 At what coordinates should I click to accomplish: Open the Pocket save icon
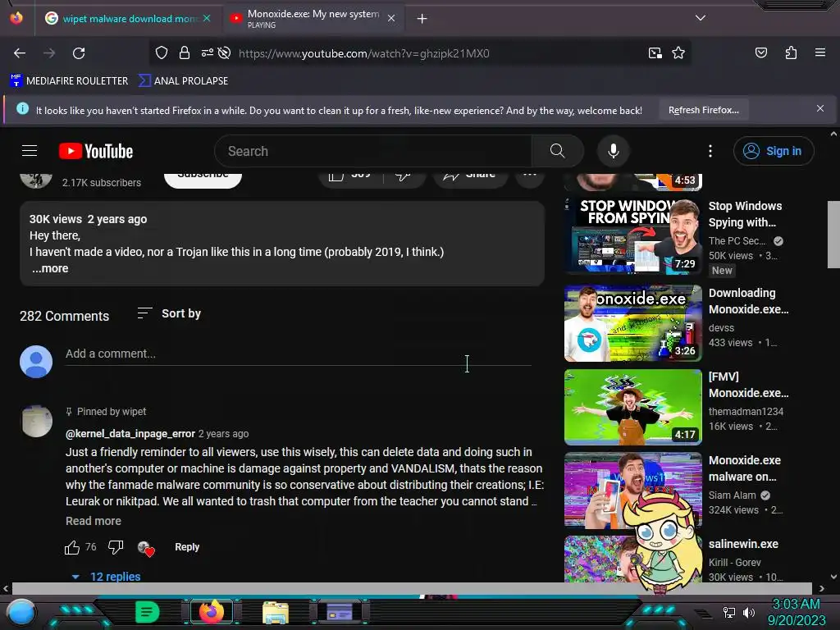pyautogui.click(x=760, y=52)
